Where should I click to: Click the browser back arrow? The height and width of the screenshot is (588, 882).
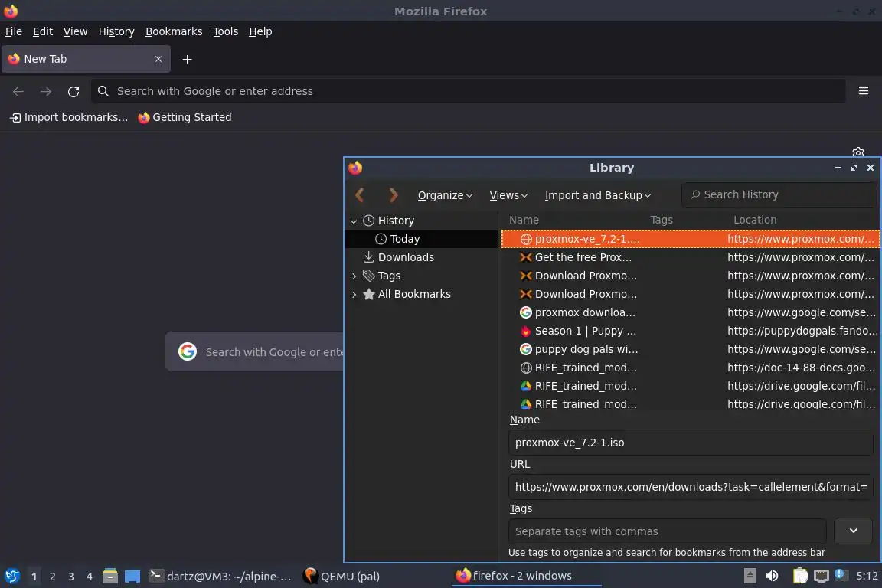18,92
